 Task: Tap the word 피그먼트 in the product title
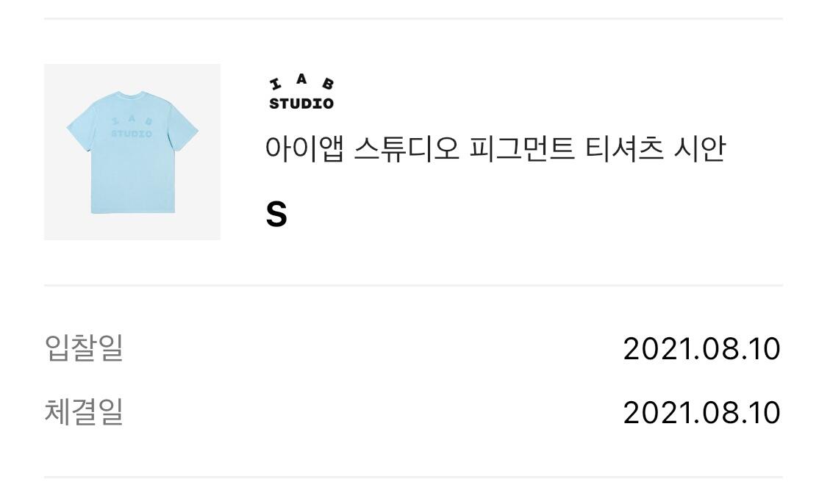[520, 150]
